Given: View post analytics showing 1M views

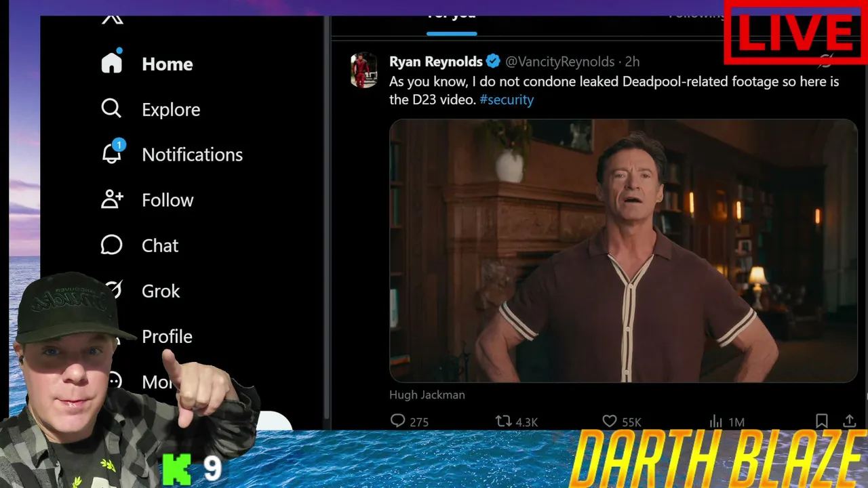Looking at the screenshot, I should (726, 422).
